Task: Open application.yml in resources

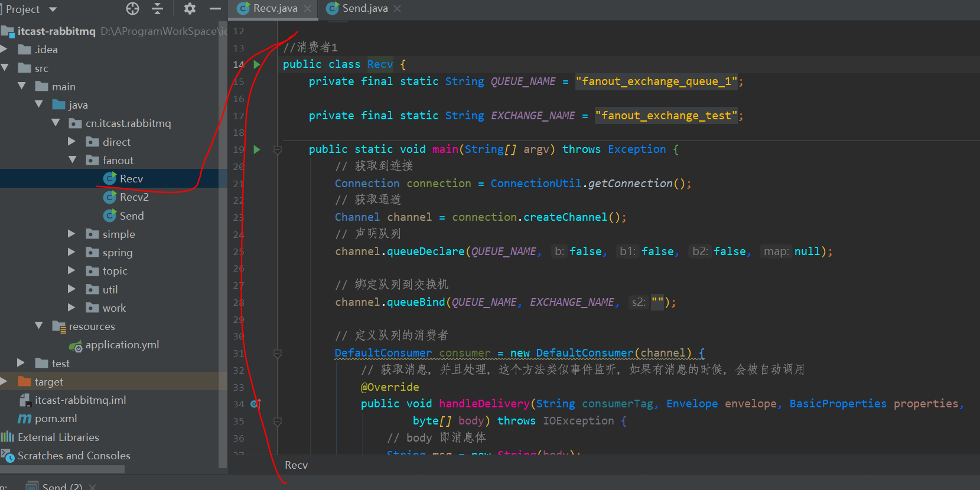Action: [x=122, y=345]
